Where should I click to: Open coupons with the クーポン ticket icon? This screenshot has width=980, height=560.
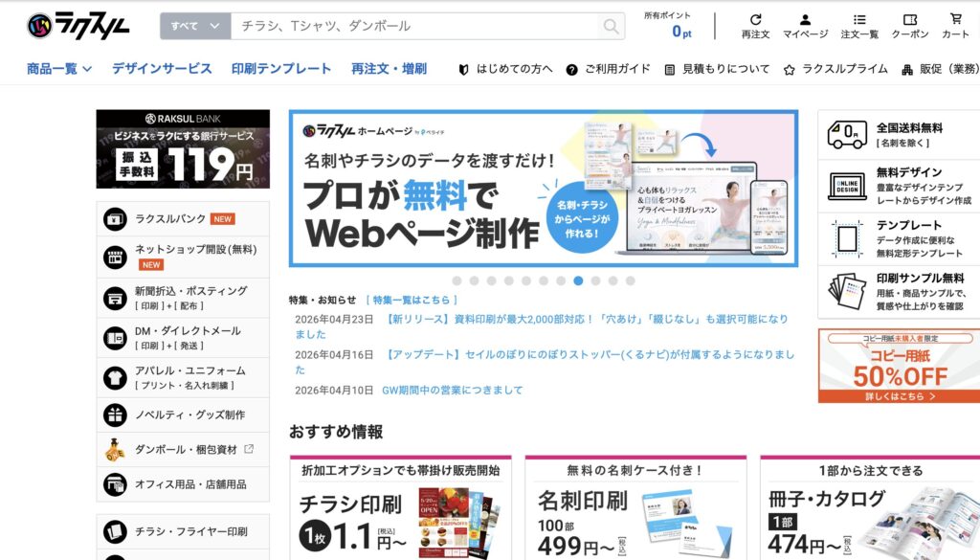click(x=910, y=21)
